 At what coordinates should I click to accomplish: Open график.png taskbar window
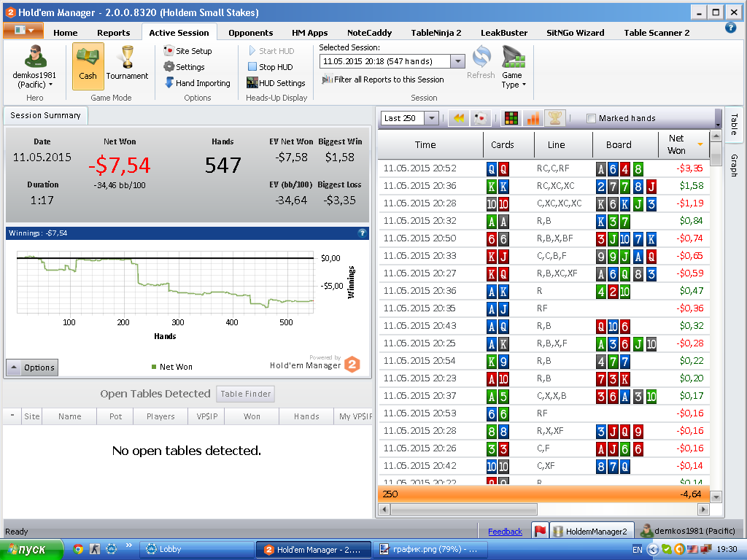(x=430, y=550)
